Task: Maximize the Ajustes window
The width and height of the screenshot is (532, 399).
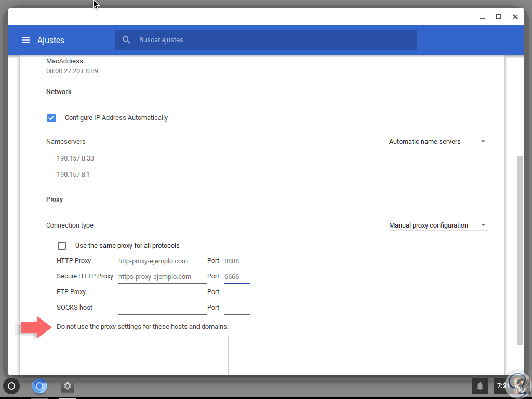Action: point(499,17)
